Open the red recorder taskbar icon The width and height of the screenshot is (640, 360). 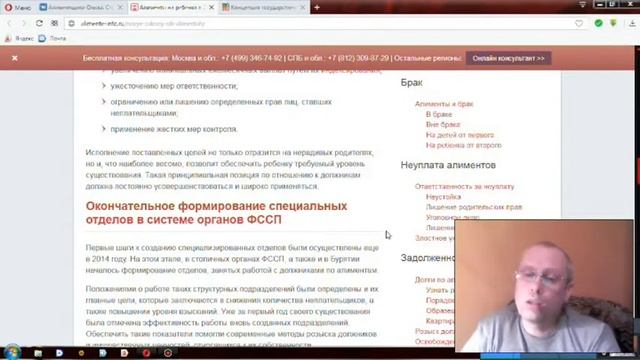point(168,353)
